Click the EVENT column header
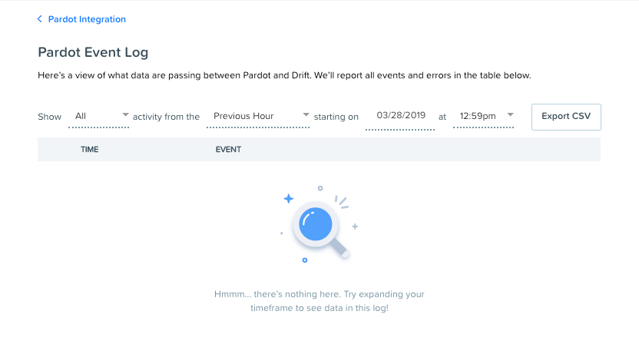 228,150
